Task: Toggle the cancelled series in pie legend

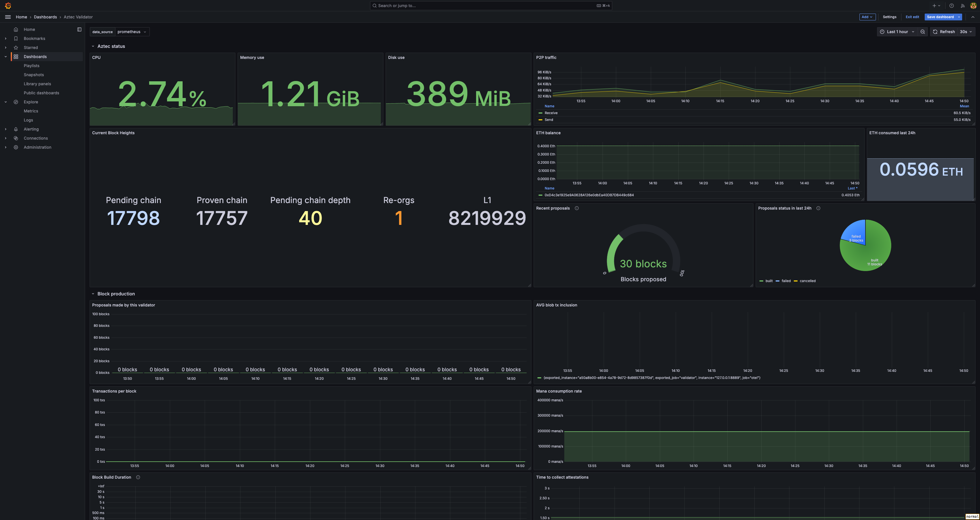Action: point(807,281)
